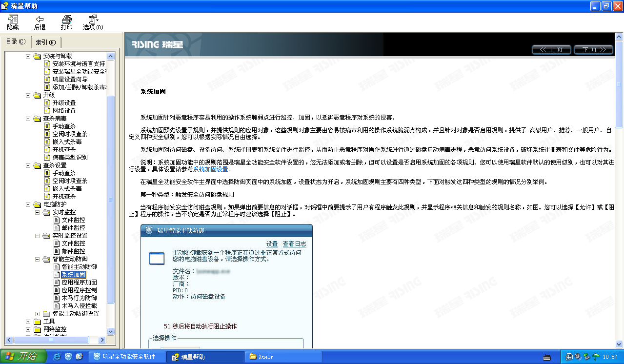The width and height of the screenshot is (624, 364).
Task: Collapse the 查杀病毒 tree node
Action: tap(28, 119)
